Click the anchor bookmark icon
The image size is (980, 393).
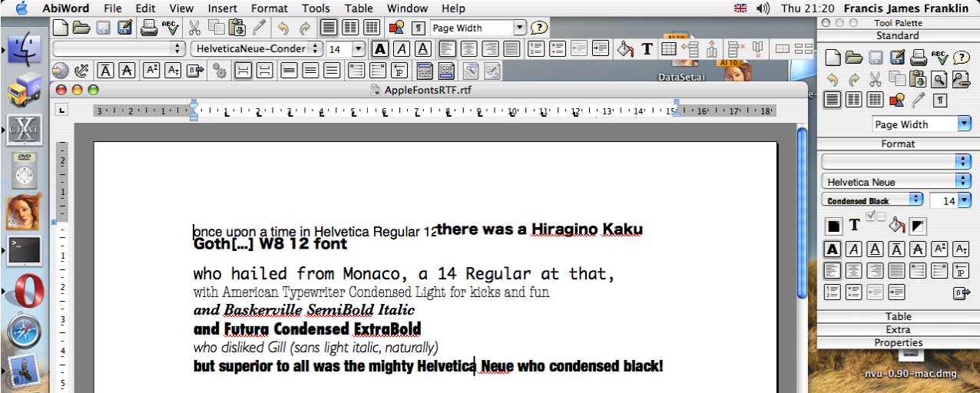tap(81, 71)
